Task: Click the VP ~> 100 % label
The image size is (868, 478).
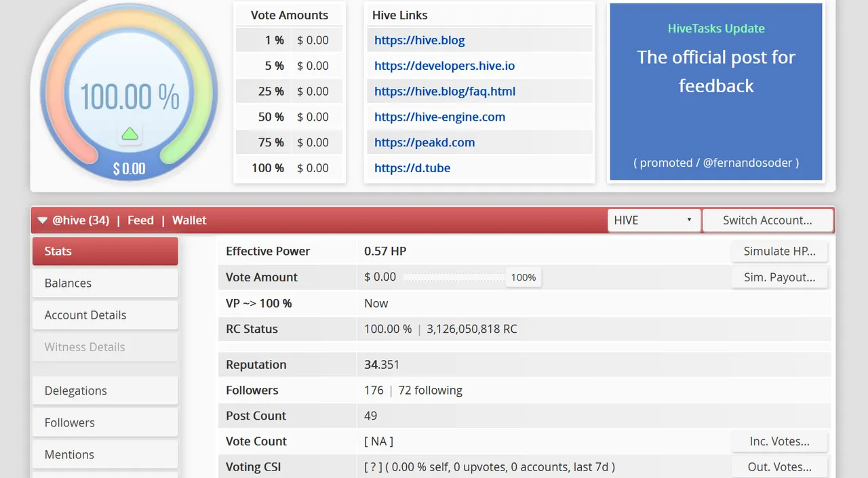Action: [259, 303]
